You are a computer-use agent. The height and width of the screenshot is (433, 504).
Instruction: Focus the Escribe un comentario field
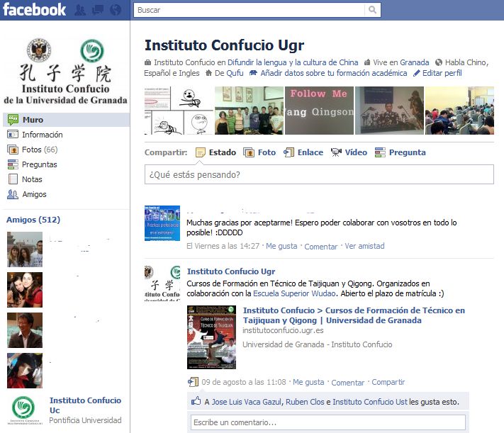click(328, 422)
